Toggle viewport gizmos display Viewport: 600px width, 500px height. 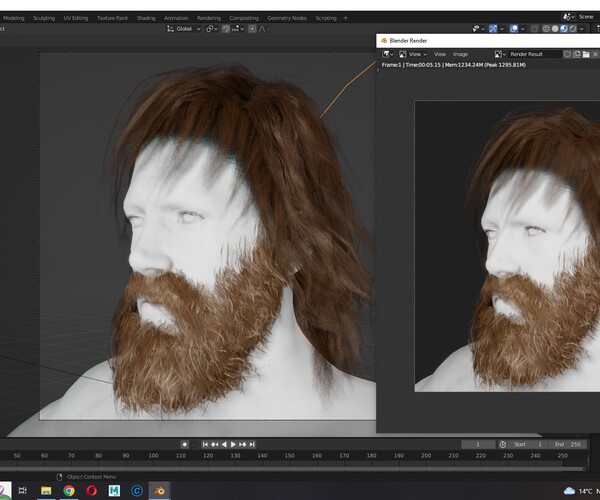tap(493, 29)
